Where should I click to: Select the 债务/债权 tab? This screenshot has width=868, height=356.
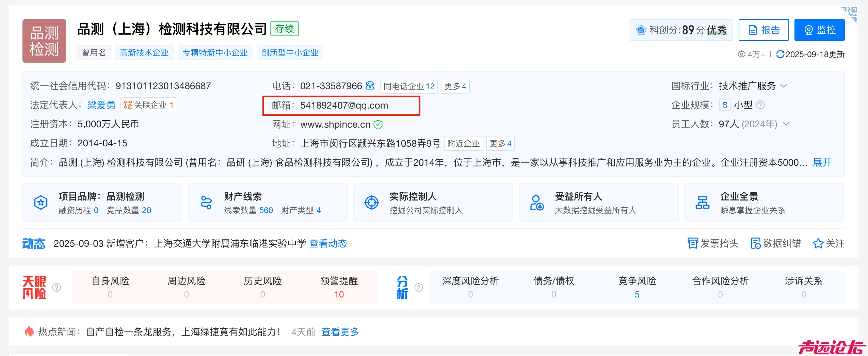[554, 287]
